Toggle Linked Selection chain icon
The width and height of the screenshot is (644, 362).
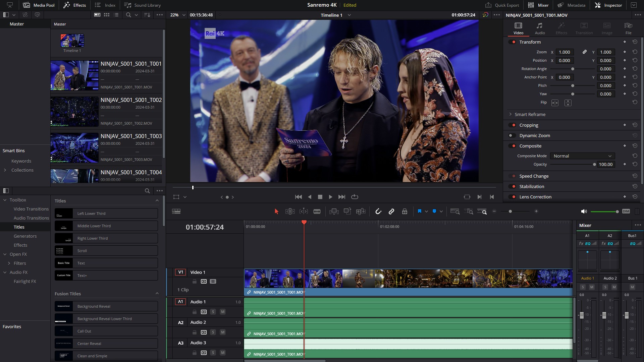tap(391, 212)
